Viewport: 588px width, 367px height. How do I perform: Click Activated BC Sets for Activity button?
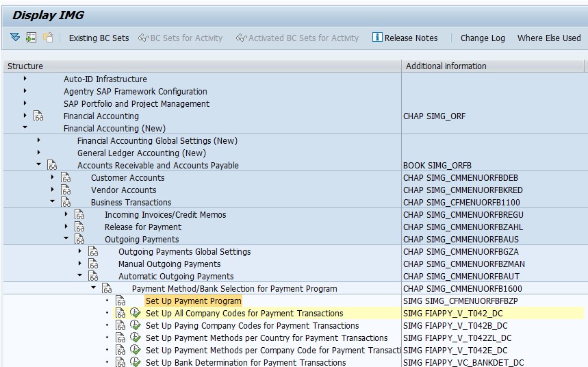point(297,38)
